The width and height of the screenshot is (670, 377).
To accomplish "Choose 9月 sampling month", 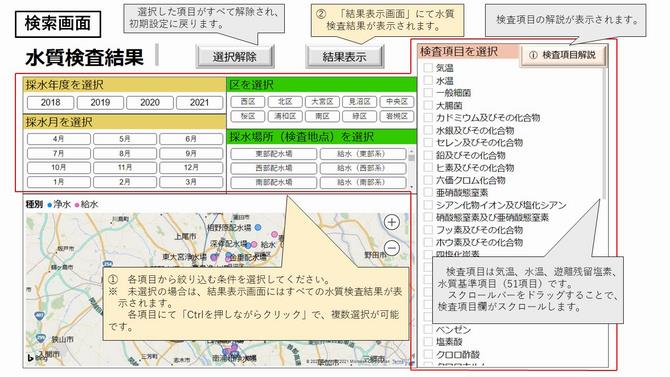I will [x=191, y=153].
